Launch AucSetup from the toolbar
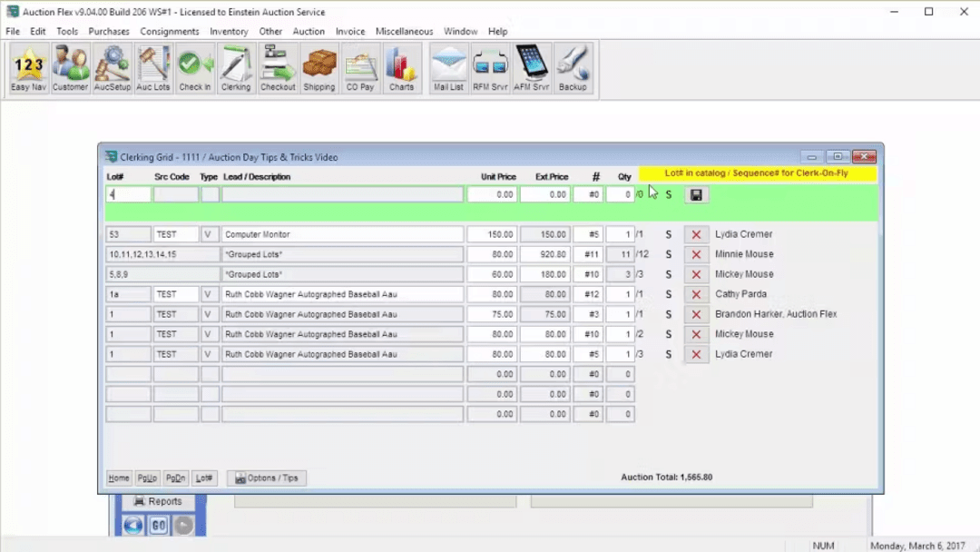Viewport: 980px width, 552px height. pyautogui.click(x=112, y=68)
